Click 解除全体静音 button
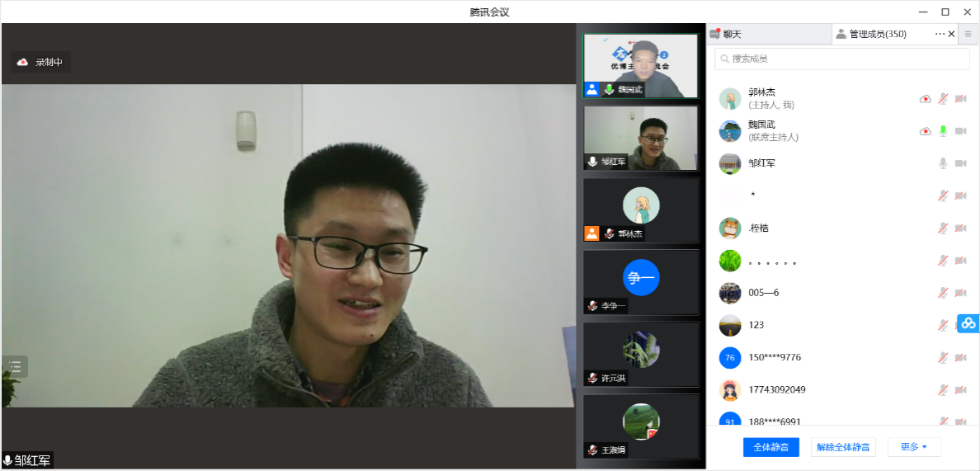The height and width of the screenshot is (471, 980). tap(843, 447)
